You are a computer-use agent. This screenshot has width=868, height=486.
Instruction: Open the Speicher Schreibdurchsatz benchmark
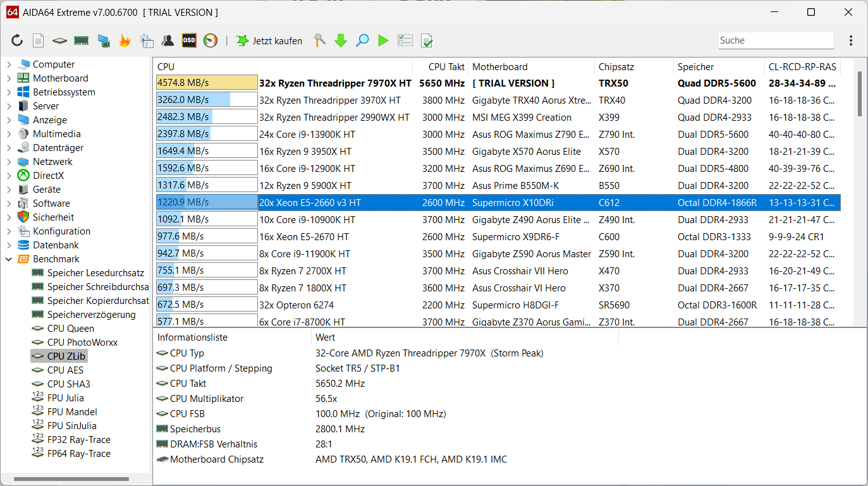[98, 287]
